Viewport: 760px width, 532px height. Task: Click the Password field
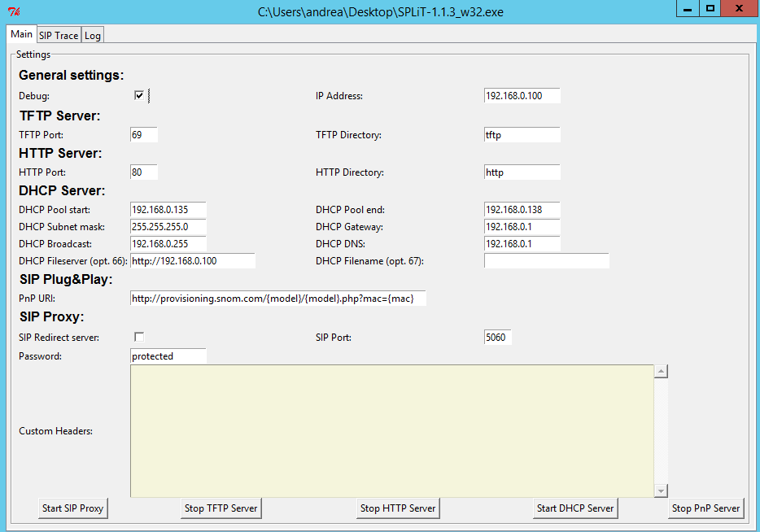tap(168, 355)
